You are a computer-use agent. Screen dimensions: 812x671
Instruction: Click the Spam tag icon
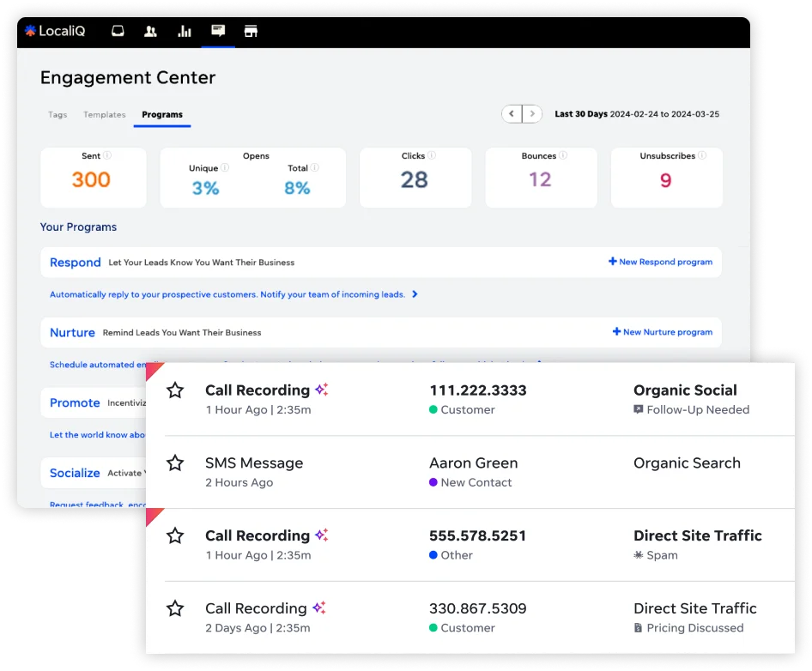click(639, 555)
